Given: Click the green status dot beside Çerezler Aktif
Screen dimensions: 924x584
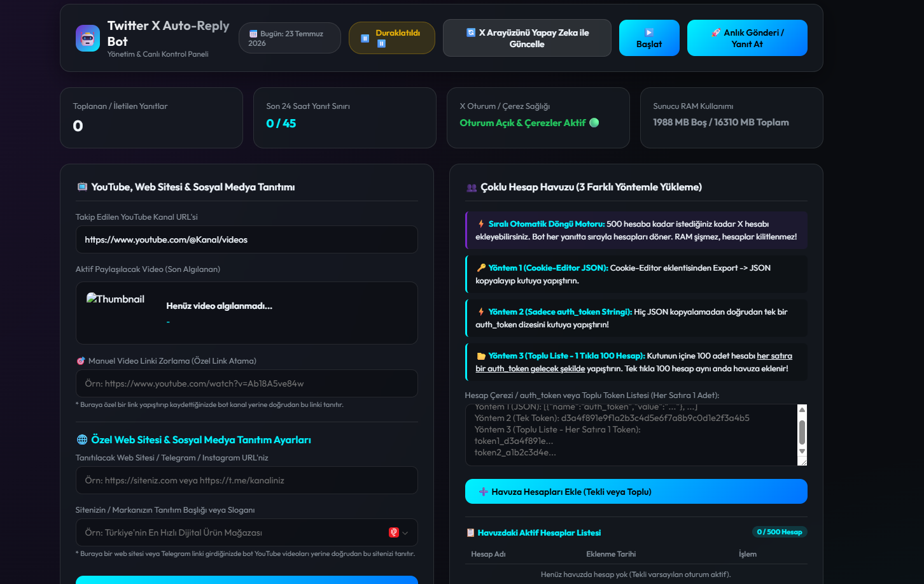Looking at the screenshot, I should [594, 123].
